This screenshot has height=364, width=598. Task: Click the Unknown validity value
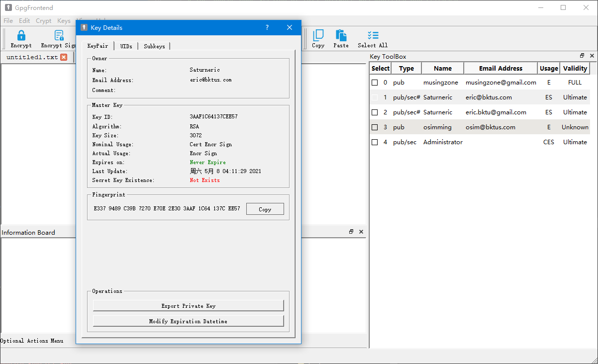(575, 127)
